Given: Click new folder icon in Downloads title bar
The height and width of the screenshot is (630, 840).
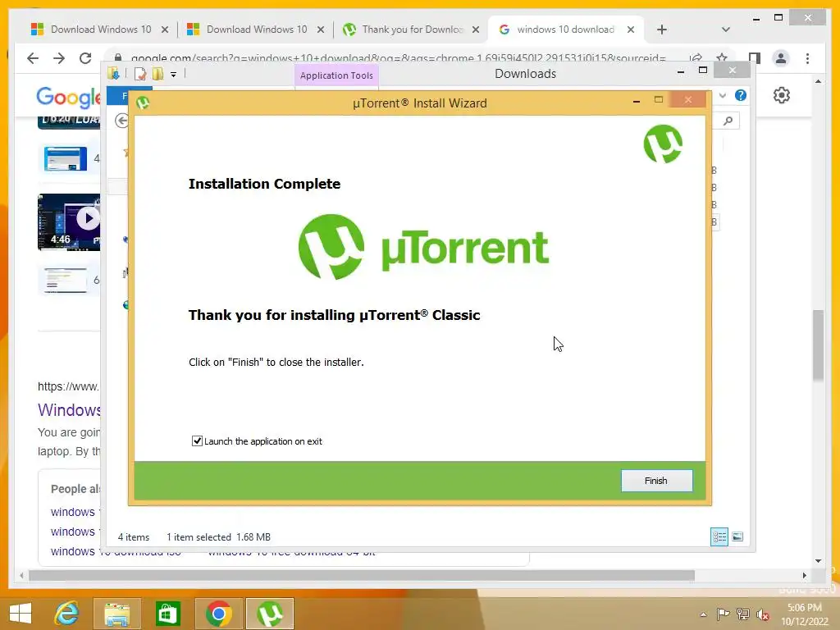Looking at the screenshot, I should pos(157,74).
